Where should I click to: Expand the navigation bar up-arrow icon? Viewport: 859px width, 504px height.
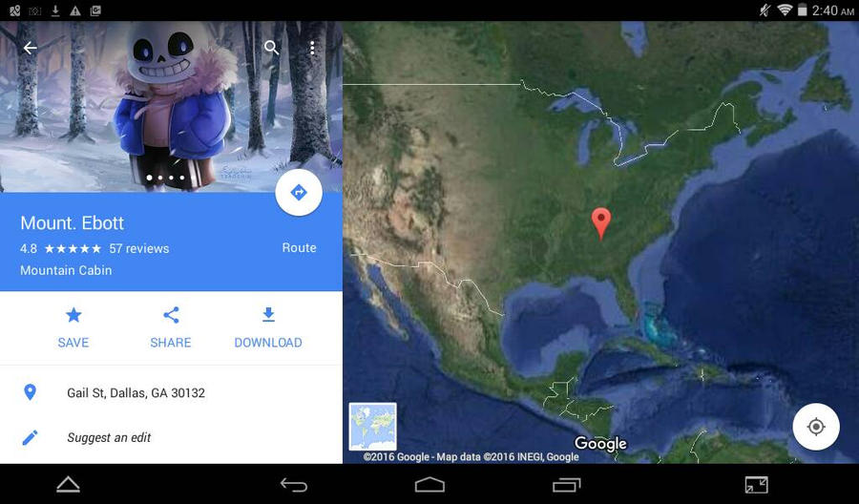[69, 484]
